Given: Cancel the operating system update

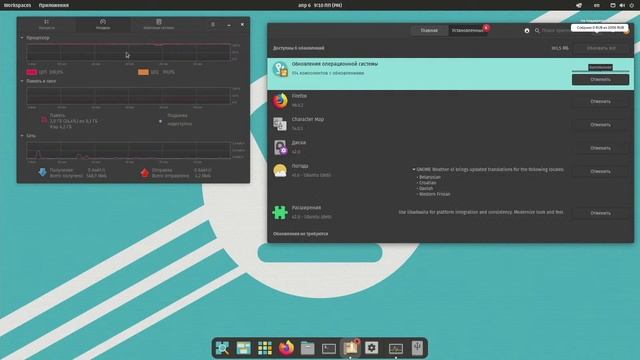Looking at the screenshot, I should [x=600, y=80].
